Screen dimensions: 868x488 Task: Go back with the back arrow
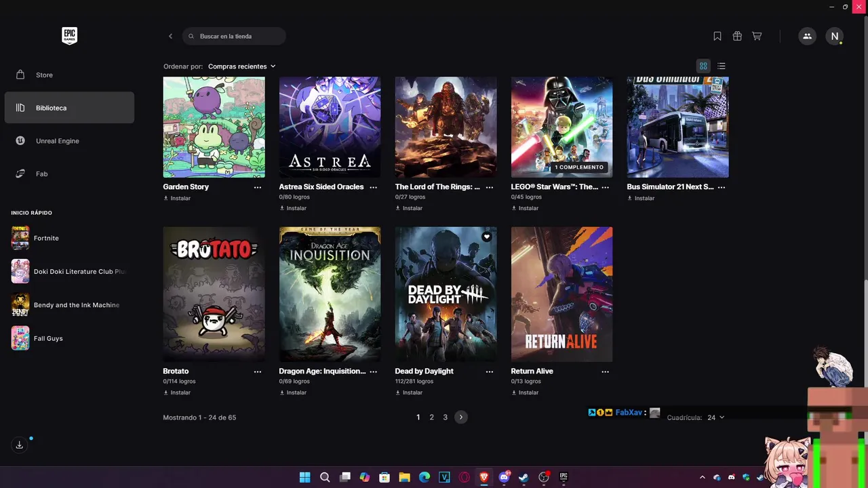[170, 36]
